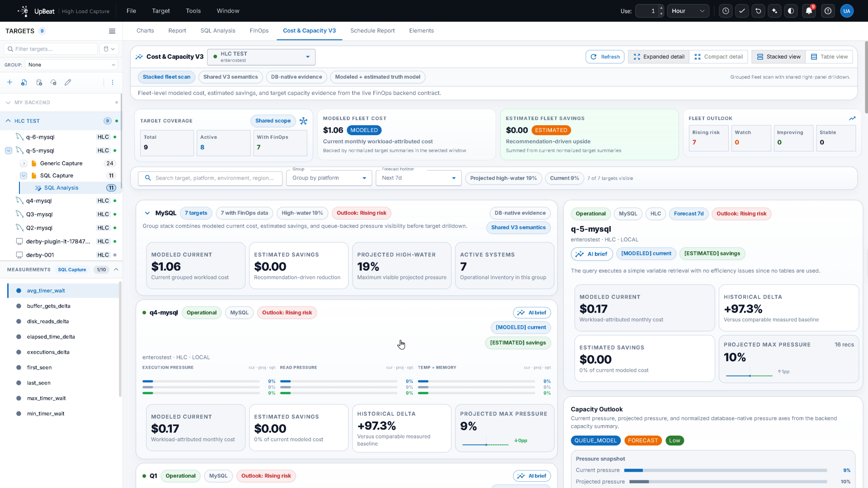Image resolution: width=868 pixels, height=488 pixels.
Task: Open the help question mark icon
Action: [828, 11]
